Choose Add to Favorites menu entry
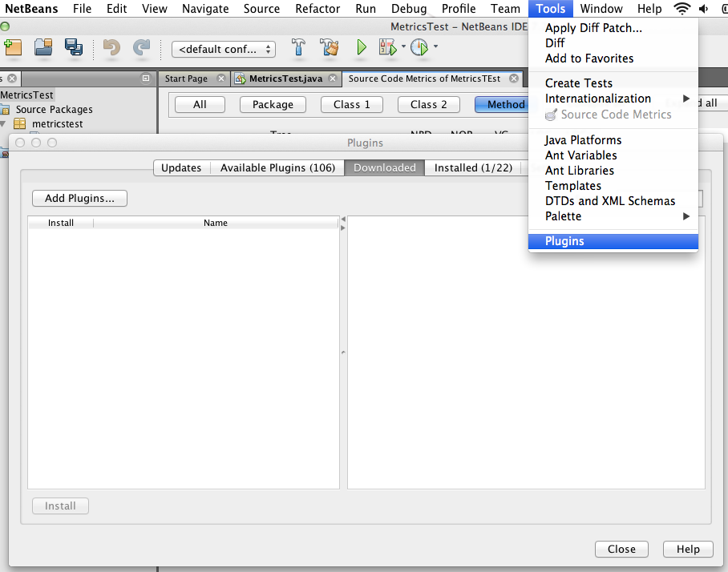This screenshot has width=728, height=572. [613, 58]
